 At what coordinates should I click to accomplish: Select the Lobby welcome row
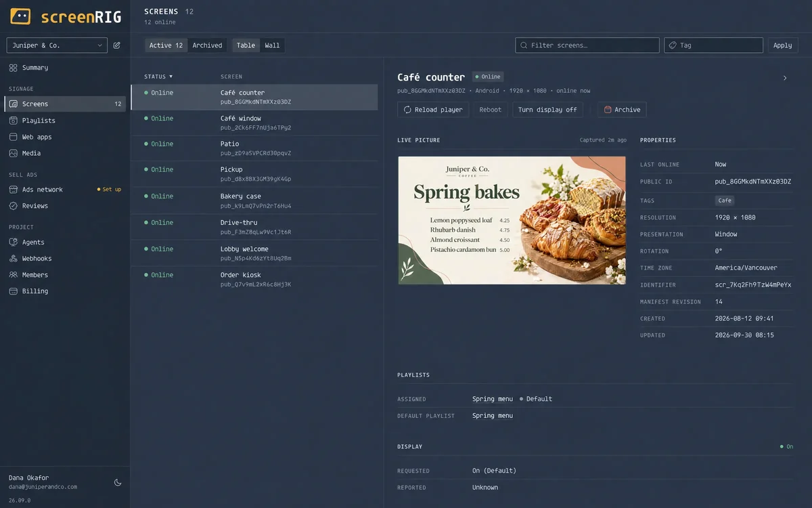point(254,253)
